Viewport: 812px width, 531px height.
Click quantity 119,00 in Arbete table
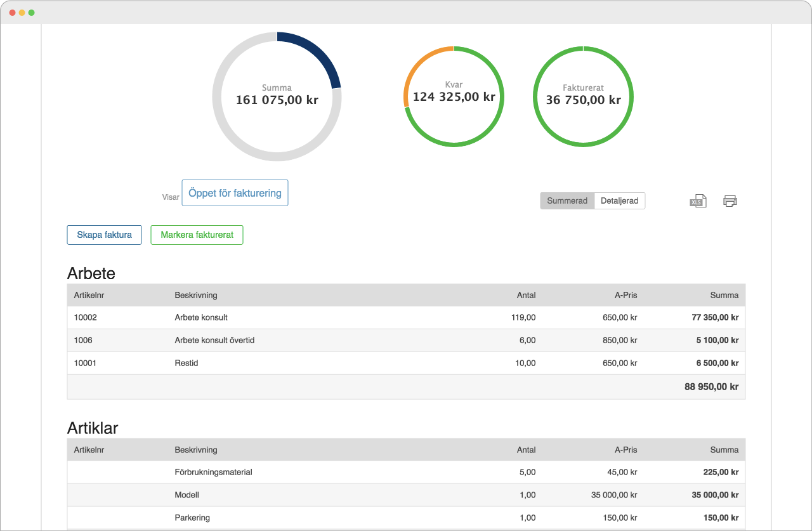pos(523,317)
